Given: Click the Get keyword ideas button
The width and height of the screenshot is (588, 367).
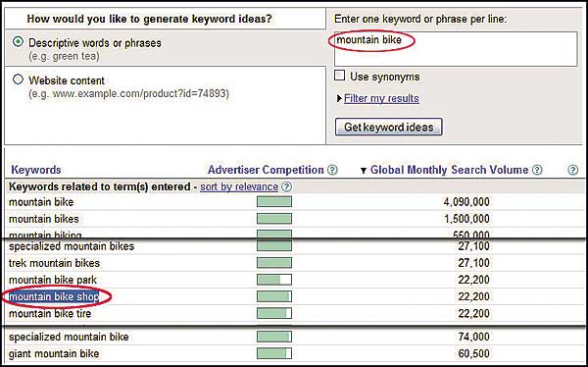Looking at the screenshot, I should click(x=388, y=127).
